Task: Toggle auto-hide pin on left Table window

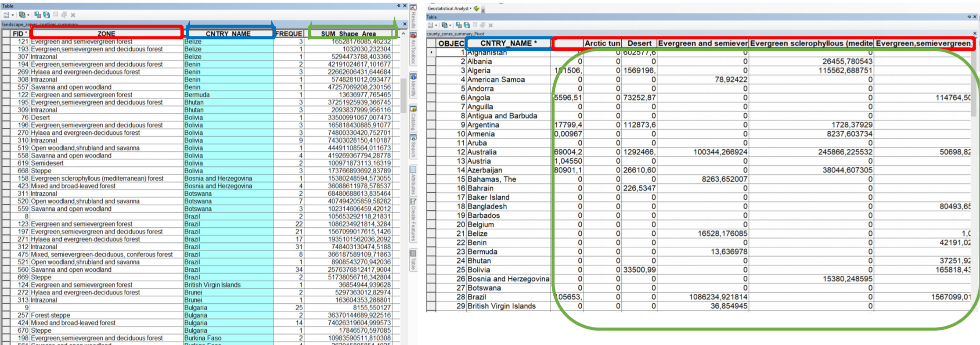Action: click(x=399, y=6)
